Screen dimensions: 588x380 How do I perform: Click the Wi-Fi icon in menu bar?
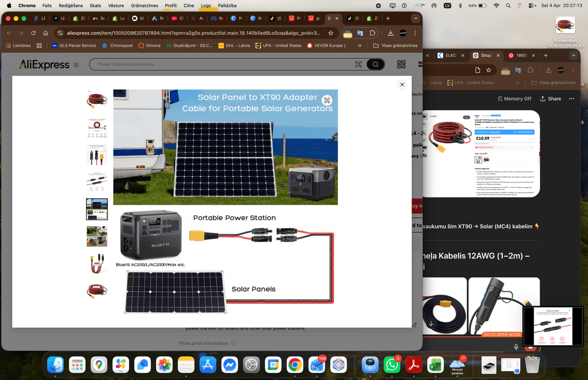tap(496, 5)
